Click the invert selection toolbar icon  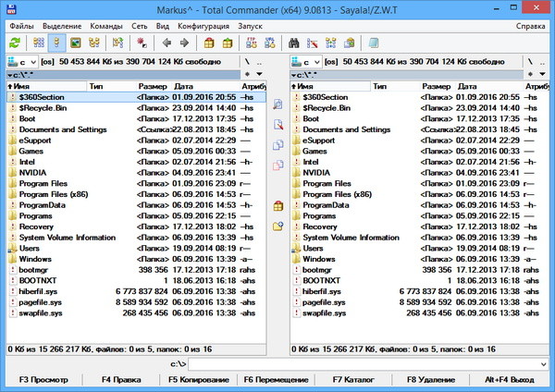point(117,43)
